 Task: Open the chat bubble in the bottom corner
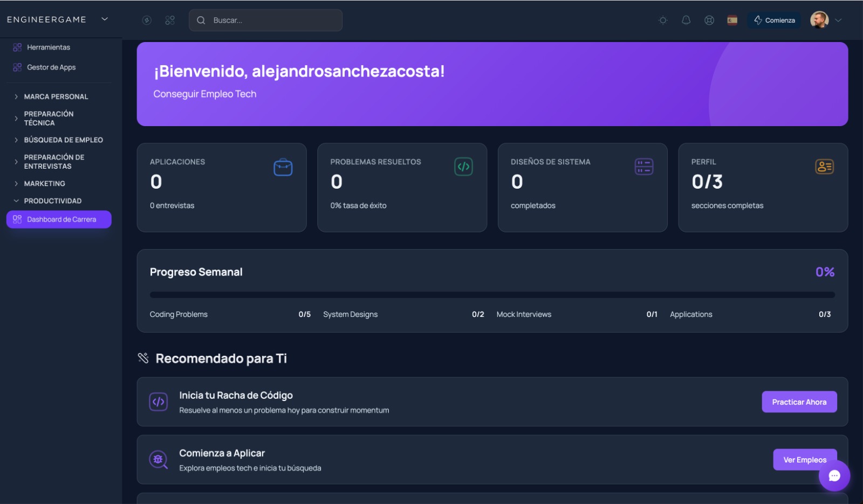tap(834, 476)
